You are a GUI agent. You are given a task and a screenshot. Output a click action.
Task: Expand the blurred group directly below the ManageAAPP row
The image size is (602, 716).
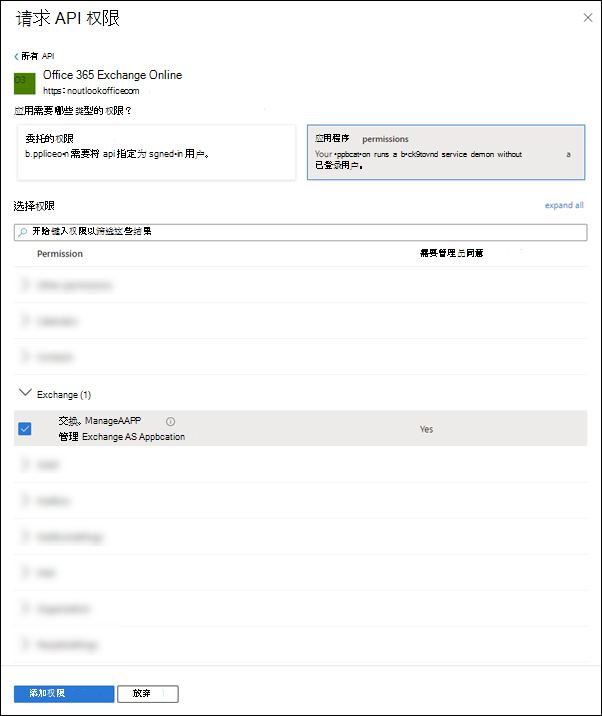(25, 464)
